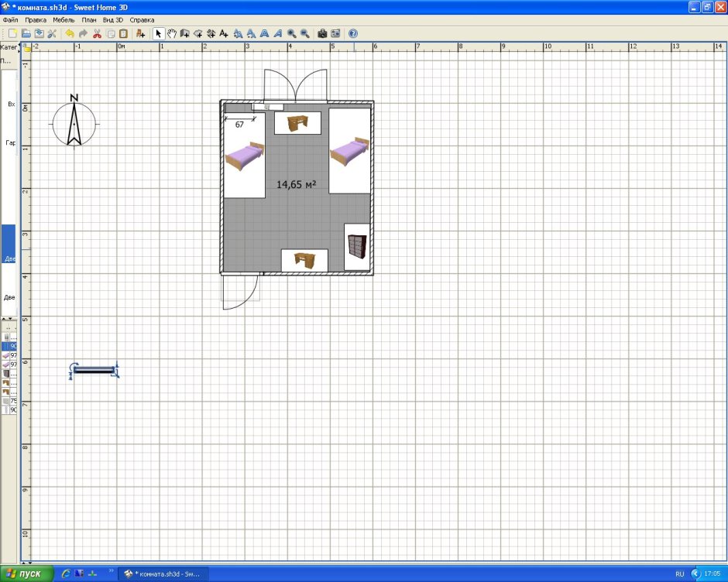Click the Undo arrow icon
728x582 pixels.
(x=70, y=33)
